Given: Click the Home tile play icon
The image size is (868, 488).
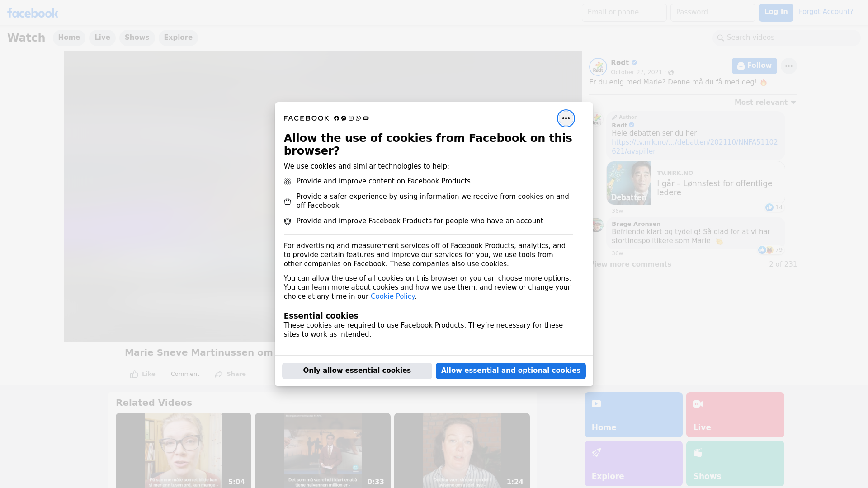Looking at the screenshot, I should [x=596, y=404].
